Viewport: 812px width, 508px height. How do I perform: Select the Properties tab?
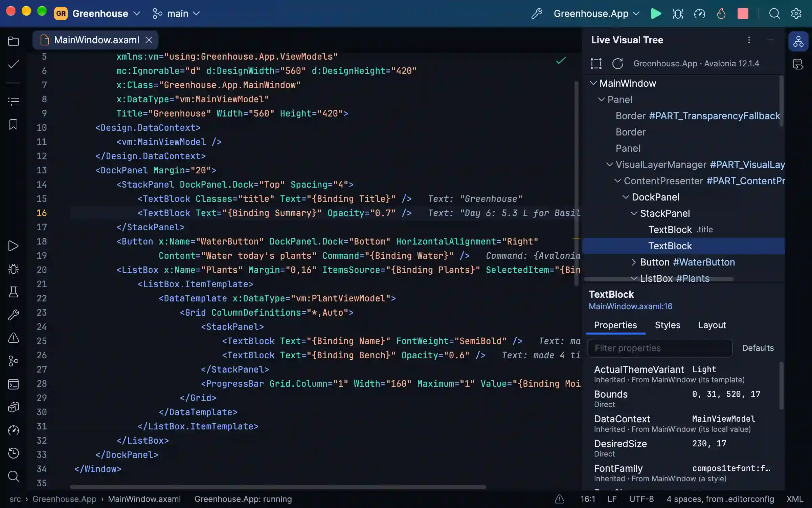(615, 325)
